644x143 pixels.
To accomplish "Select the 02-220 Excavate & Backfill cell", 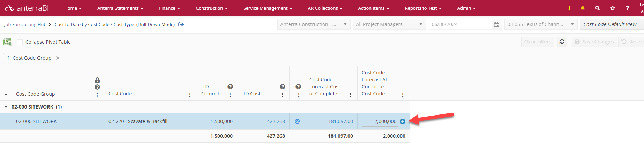I will [x=150, y=121].
